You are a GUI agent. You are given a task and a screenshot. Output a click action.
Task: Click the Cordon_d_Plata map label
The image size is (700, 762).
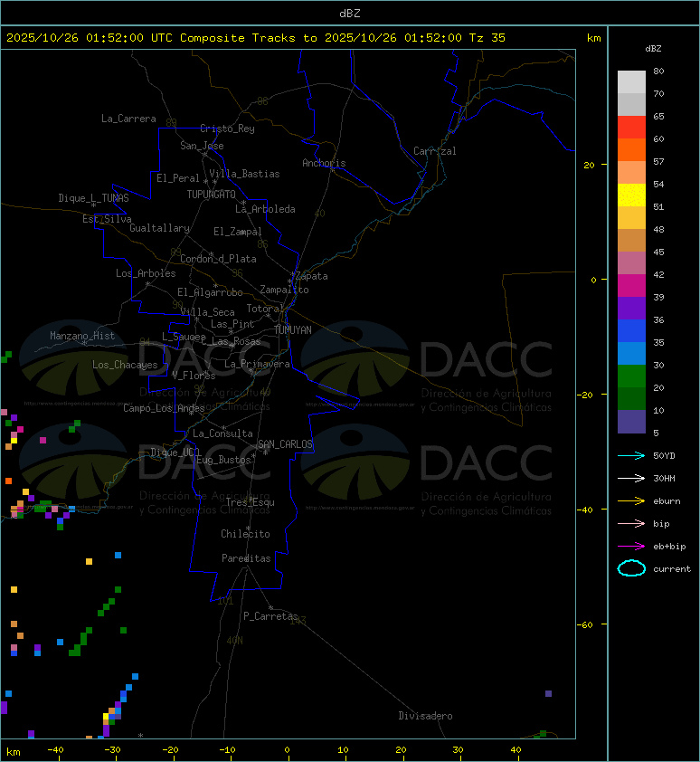218,259
